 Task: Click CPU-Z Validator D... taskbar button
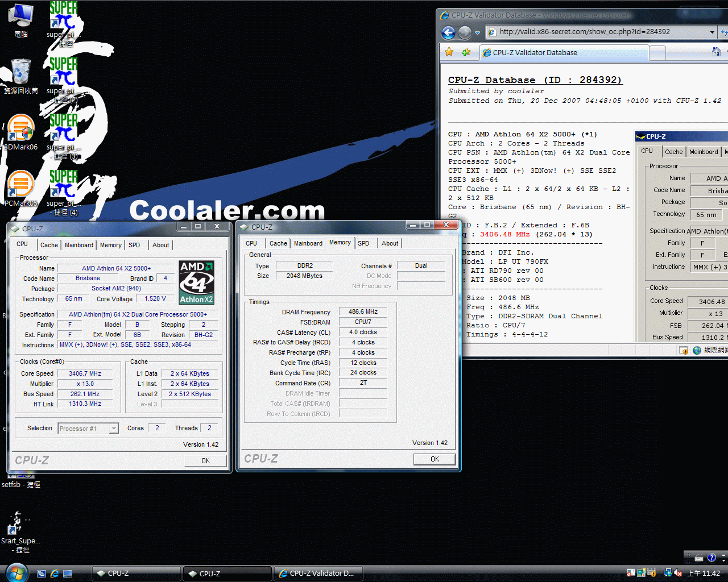(x=318, y=573)
